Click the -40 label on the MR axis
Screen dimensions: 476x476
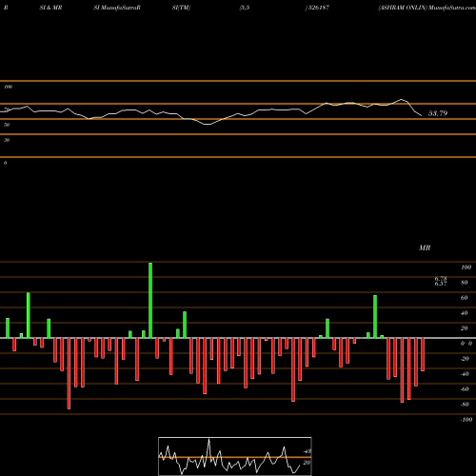(465, 374)
